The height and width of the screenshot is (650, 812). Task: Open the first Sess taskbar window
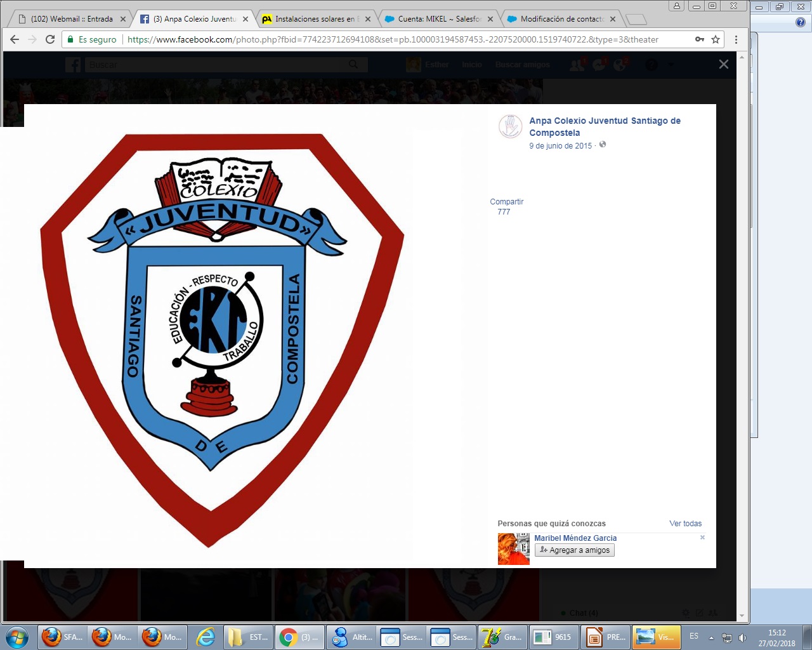[x=402, y=637]
